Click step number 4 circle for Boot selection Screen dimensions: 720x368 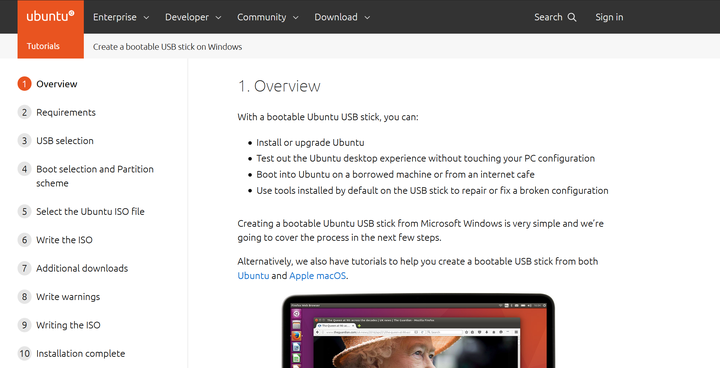point(24,169)
